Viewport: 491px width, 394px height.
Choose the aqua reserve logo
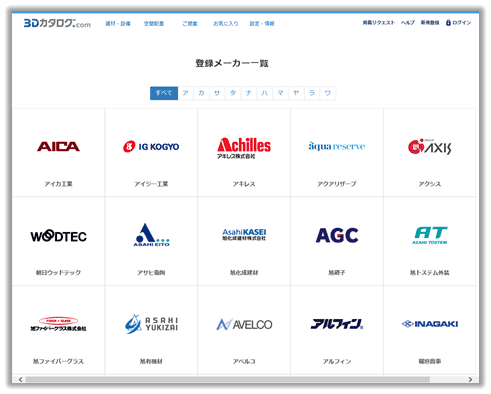coord(337,146)
